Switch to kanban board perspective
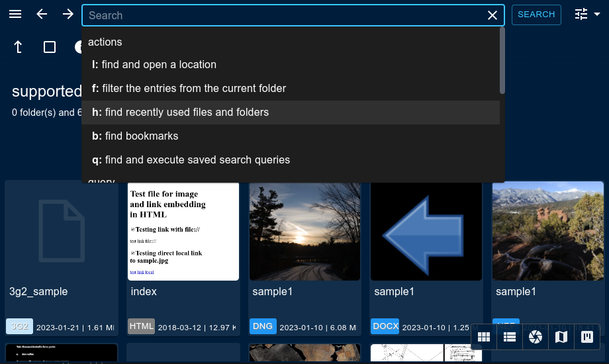The image size is (609, 364). (x=587, y=337)
